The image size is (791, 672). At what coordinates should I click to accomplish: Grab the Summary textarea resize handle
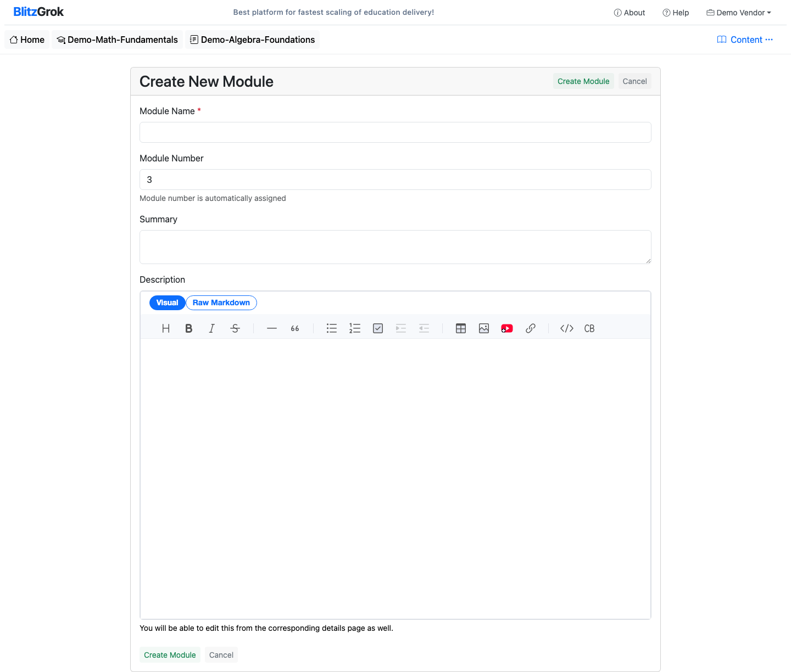pos(648,261)
